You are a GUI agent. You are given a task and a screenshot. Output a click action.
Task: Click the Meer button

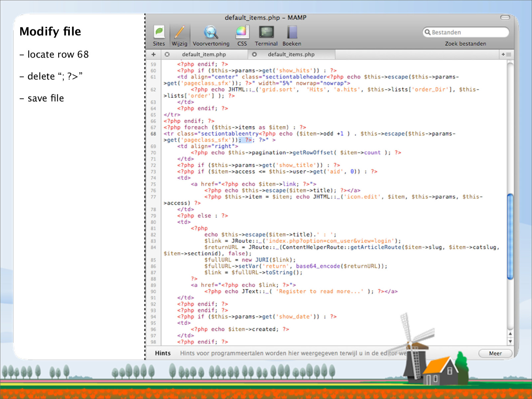tap(495, 353)
